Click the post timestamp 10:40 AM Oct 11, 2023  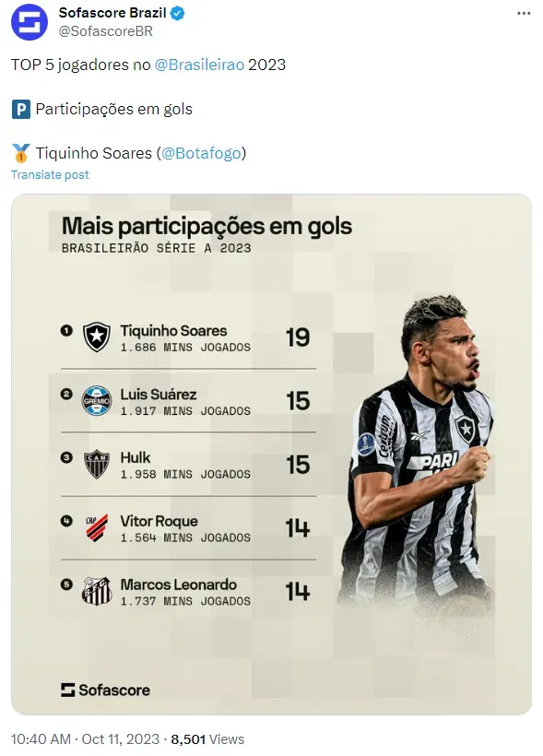(x=85, y=739)
